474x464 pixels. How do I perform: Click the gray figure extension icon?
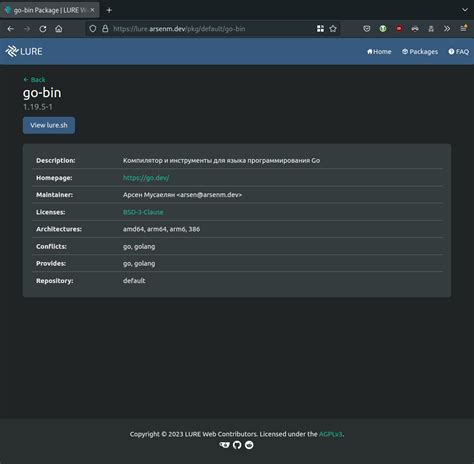(431, 29)
